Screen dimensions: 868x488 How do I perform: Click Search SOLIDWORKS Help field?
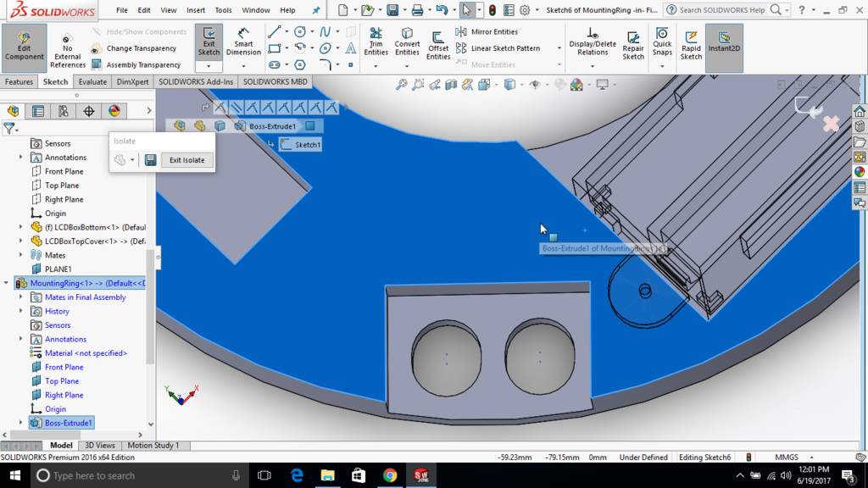tap(721, 10)
